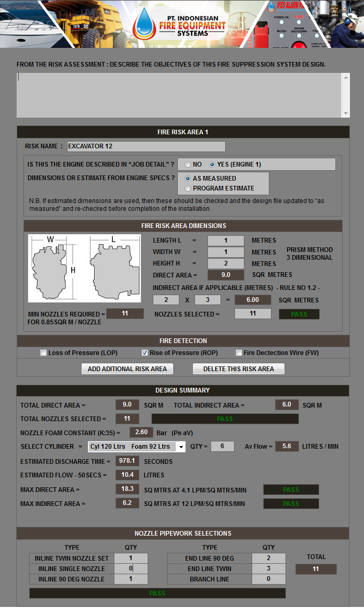Viewport: 364px width, 608px height.
Task: Click the Nozzles Selected input field
Action: (x=253, y=314)
